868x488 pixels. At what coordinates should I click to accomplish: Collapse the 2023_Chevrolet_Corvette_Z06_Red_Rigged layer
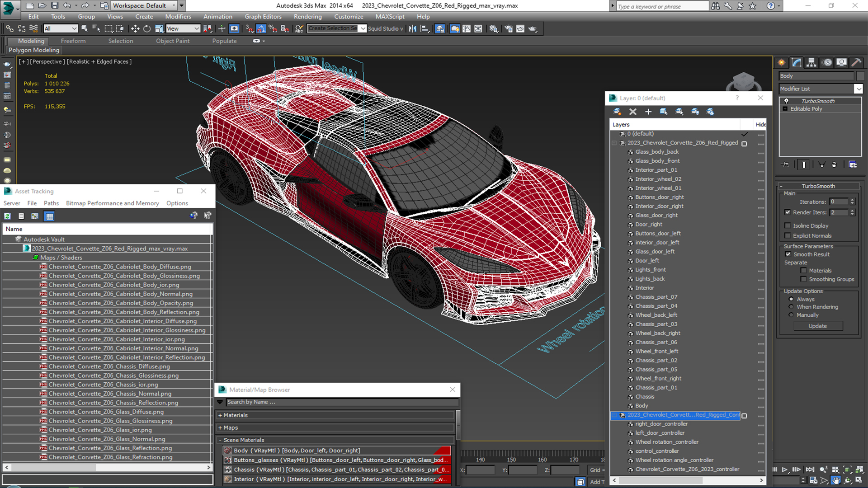(614, 143)
